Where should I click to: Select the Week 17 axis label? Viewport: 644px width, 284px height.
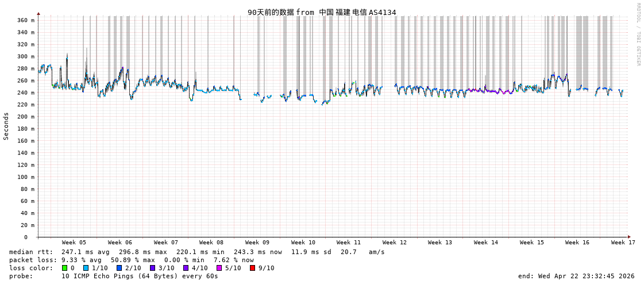[x=623, y=243]
